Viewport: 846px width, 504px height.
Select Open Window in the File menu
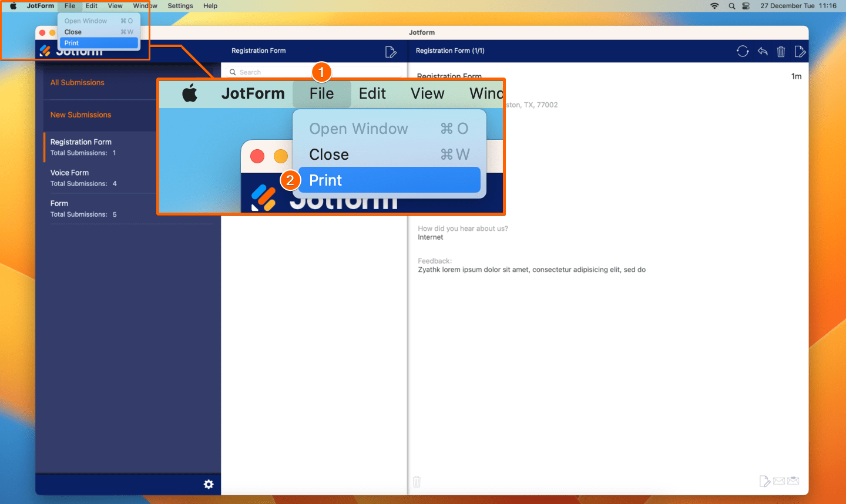coord(99,21)
